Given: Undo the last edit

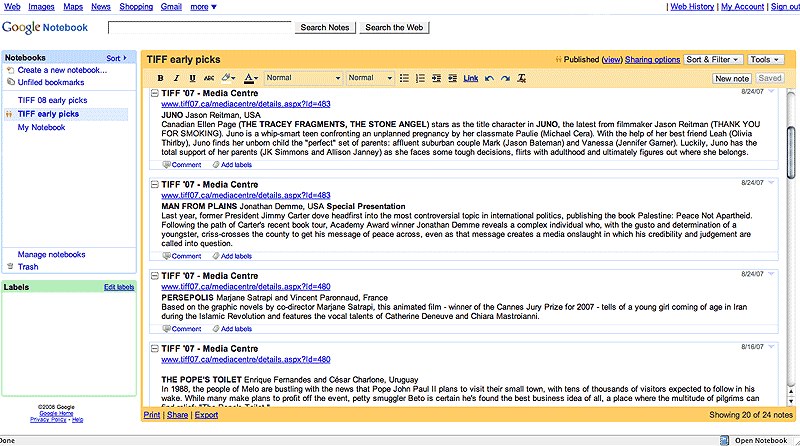Looking at the screenshot, I should pyautogui.click(x=489, y=78).
